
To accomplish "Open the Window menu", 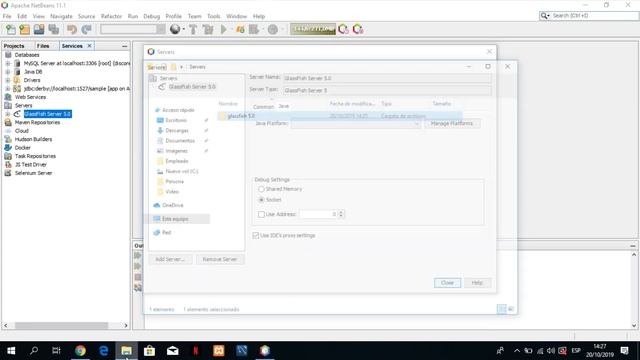I will click(236, 16).
